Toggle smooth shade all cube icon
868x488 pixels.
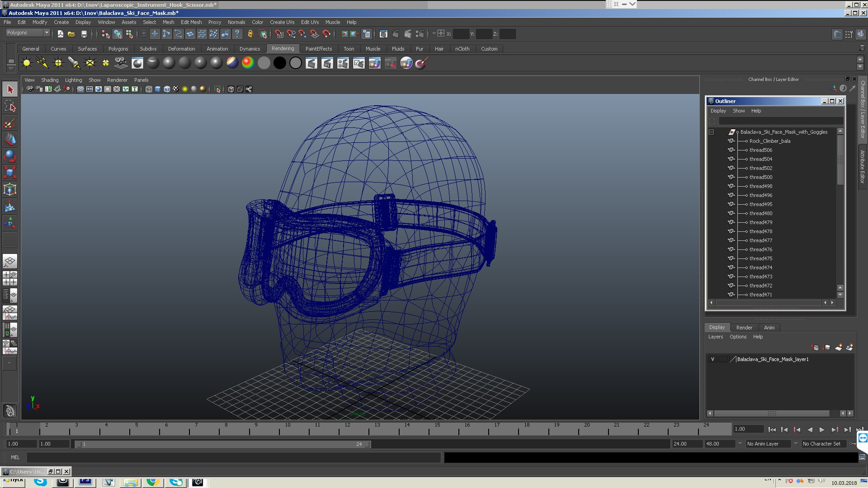click(x=158, y=89)
